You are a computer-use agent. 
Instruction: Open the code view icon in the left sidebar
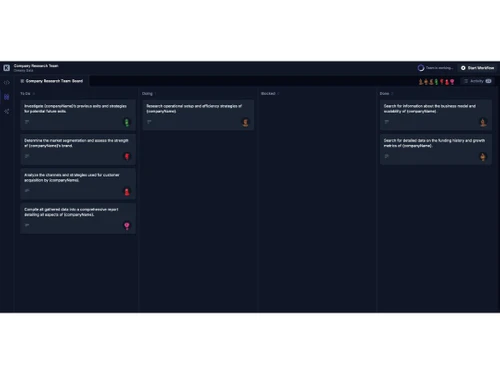point(6,82)
